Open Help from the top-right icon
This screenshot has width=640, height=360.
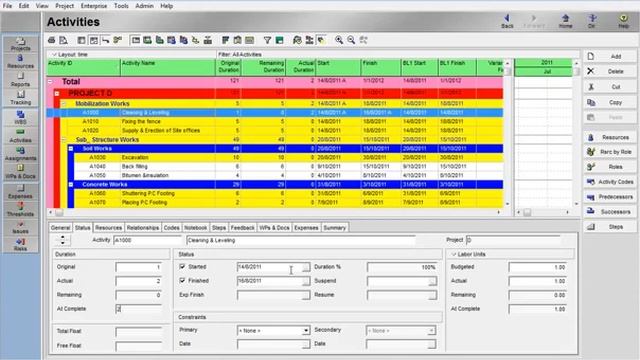[623, 21]
